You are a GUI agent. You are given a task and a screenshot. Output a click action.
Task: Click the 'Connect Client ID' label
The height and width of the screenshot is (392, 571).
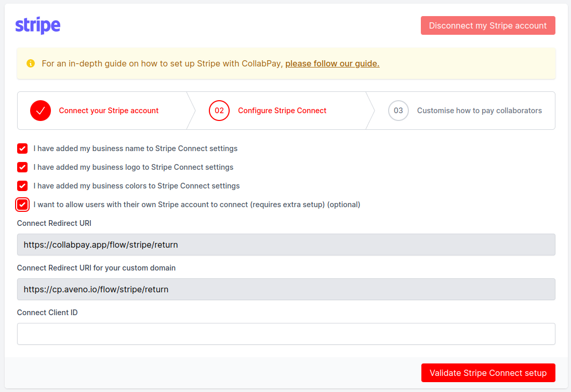tap(47, 312)
